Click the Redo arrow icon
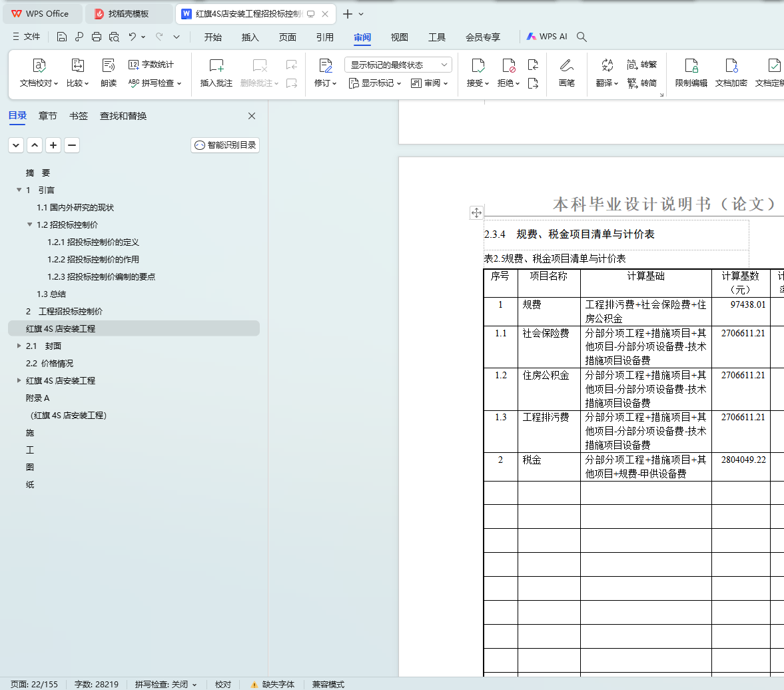The image size is (784, 690). (x=159, y=37)
